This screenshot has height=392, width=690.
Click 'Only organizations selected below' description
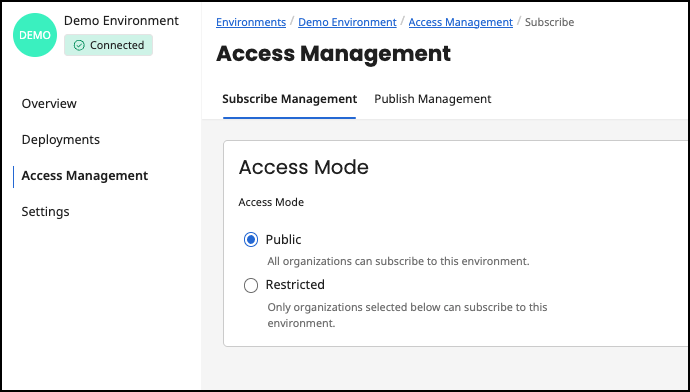coord(407,315)
